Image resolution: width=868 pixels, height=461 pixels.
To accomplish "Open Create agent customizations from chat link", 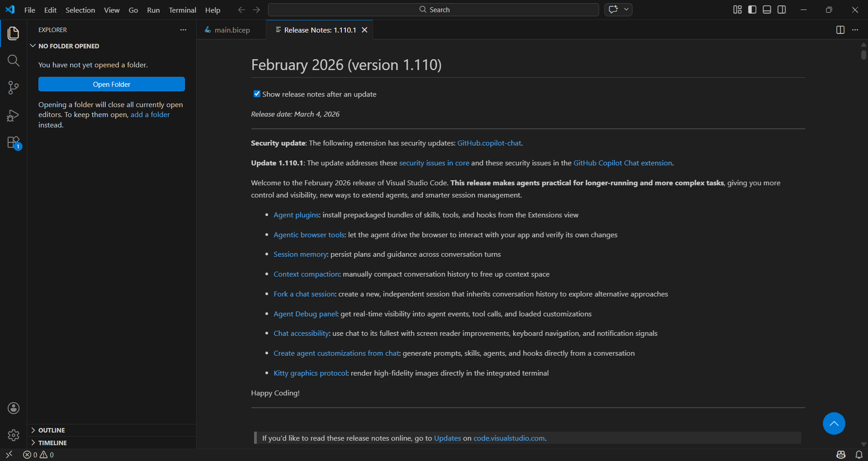I will [x=336, y=353].
